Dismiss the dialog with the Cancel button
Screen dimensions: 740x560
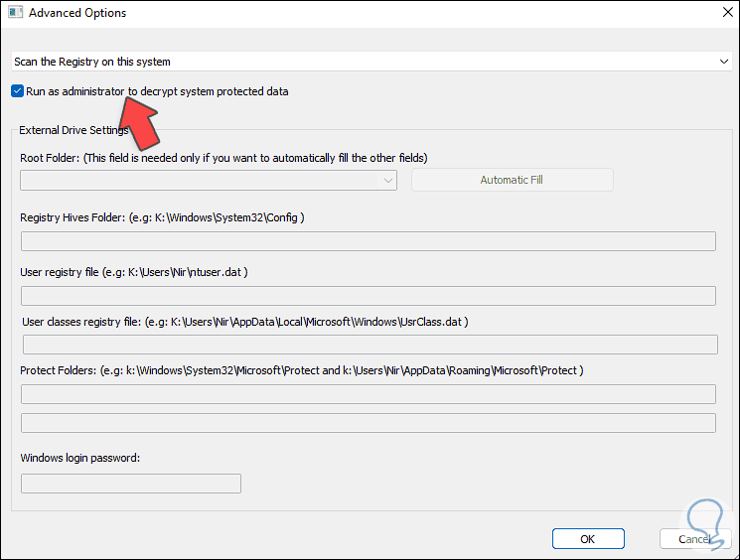tap(695, 538)
